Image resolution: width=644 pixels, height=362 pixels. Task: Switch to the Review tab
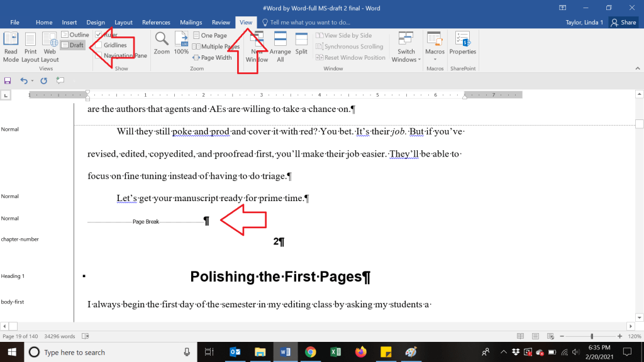(221, 23)
